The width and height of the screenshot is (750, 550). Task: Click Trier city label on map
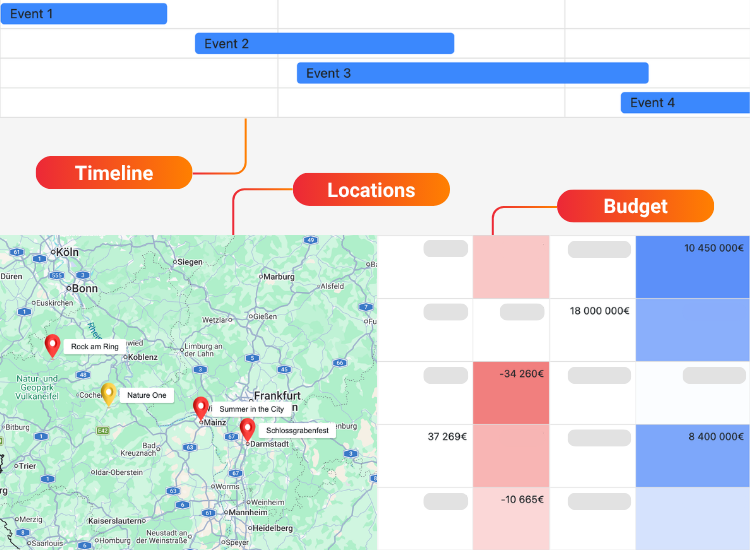(x=27, y=466)
